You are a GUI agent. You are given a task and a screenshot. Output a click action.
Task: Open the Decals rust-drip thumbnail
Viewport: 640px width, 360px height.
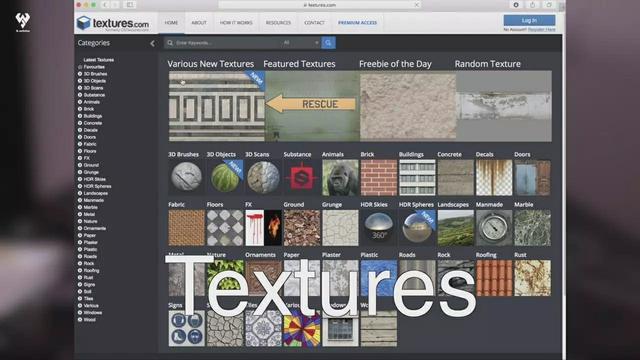[x=494, y=178]
